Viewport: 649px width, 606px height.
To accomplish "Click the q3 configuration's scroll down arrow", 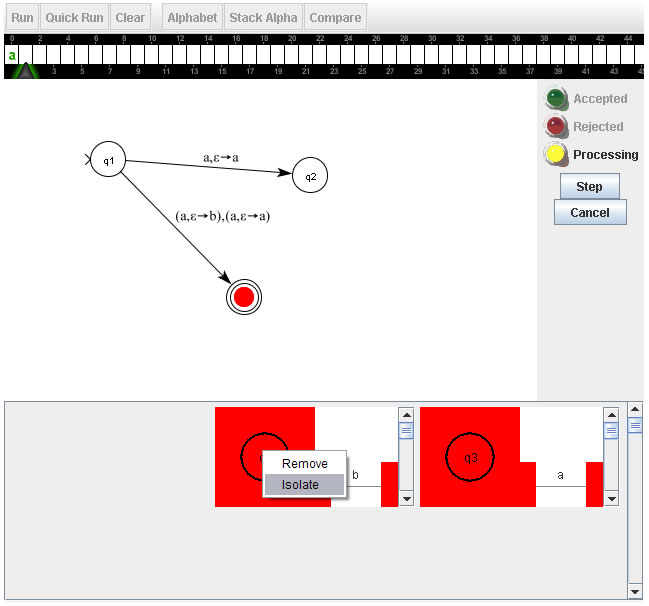I will pyautogui.click(x=611, y=499).
